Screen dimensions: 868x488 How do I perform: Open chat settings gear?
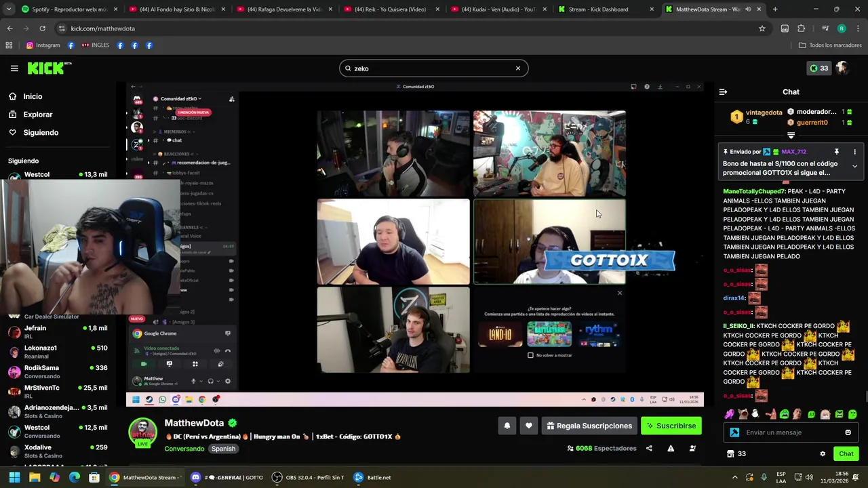click(823, 454)
